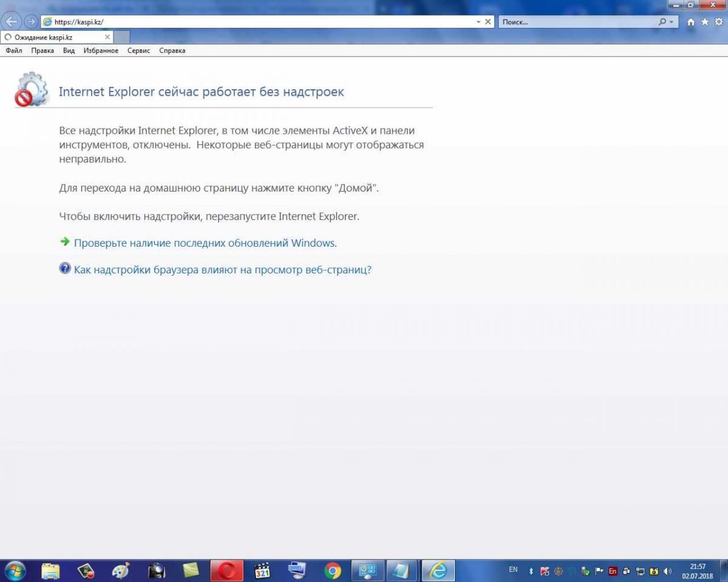Open the computer monitor taskbar icon
The height and width of the screenshot is (582, 728).
(297, 571)
